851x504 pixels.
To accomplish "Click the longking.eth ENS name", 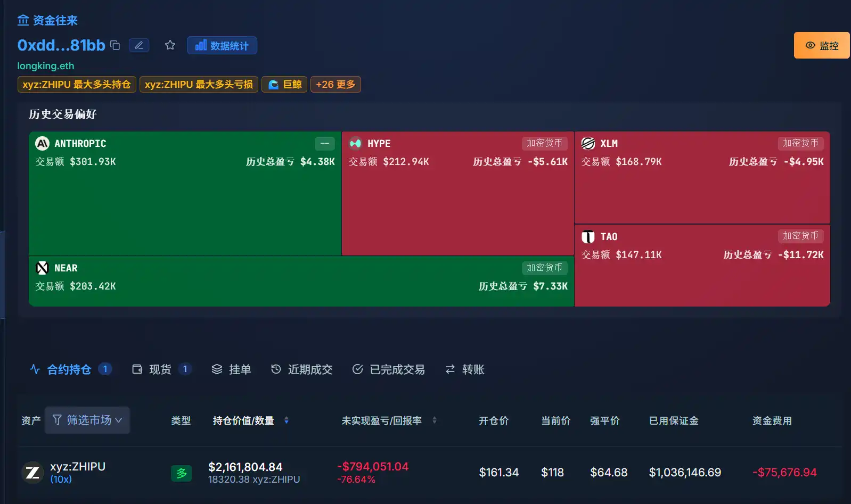I will point(46,66).
